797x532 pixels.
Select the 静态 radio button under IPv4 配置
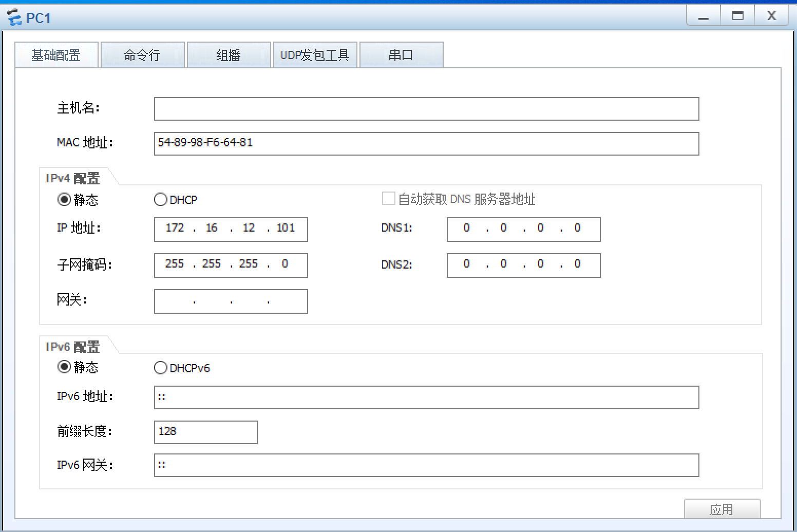tap(63, 200)
